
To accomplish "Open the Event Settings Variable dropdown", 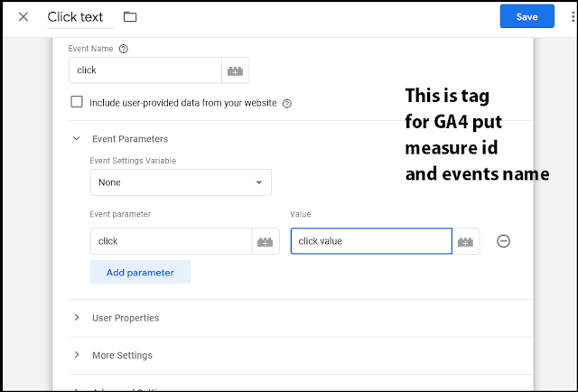I will pos(181,182).
